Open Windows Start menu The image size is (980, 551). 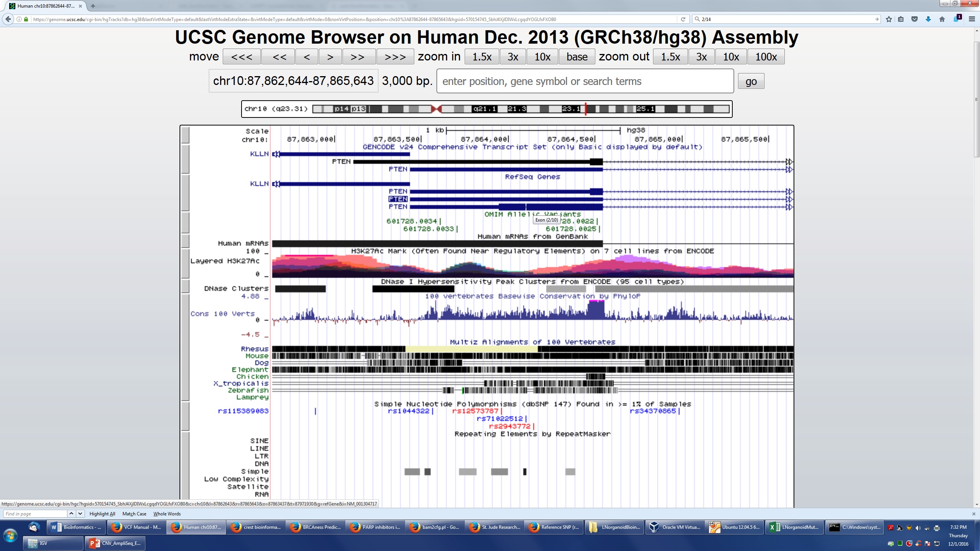click(10, 536)
